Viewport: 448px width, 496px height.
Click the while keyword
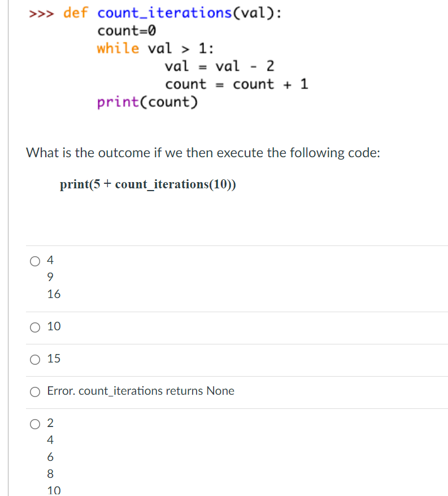coord(116,48)
